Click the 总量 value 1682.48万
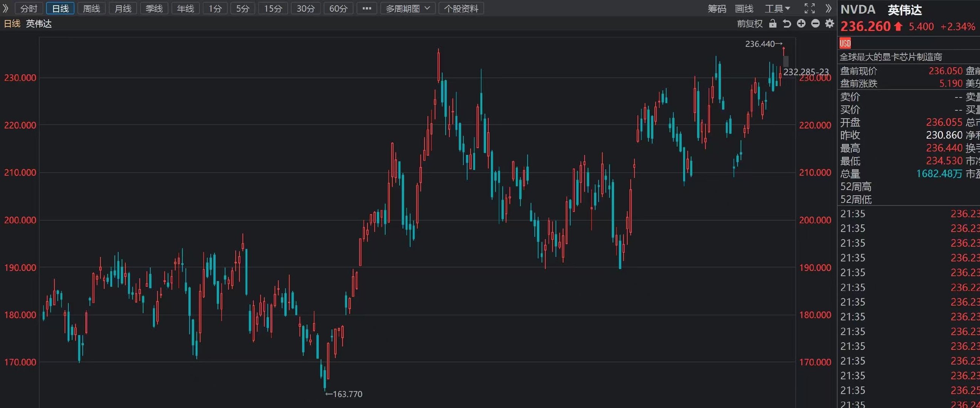 tap(939, 173)
